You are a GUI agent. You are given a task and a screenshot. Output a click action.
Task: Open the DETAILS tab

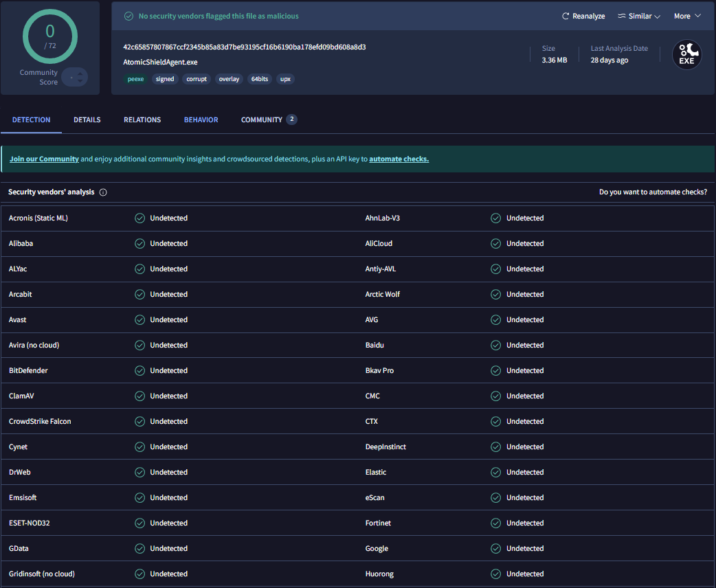click(87, 120)
